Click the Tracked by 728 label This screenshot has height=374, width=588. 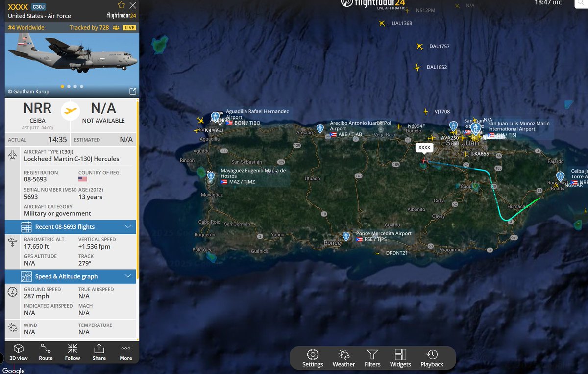pyautogui.click(x=89, y=28)
